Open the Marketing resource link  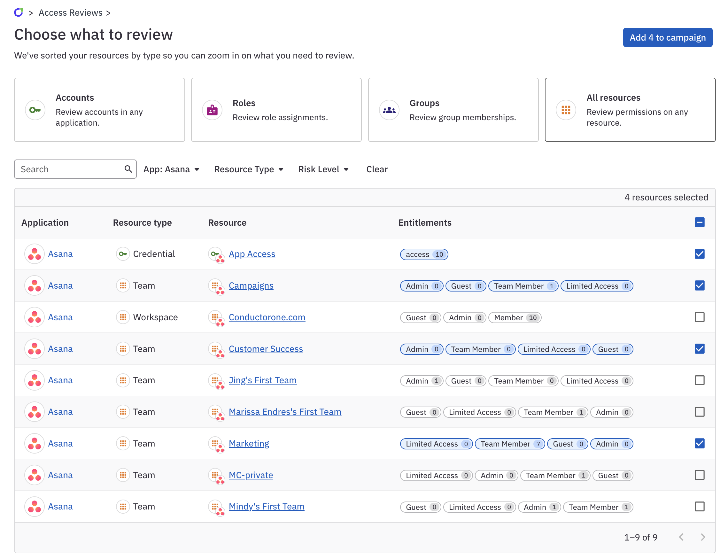click(249, 443)
